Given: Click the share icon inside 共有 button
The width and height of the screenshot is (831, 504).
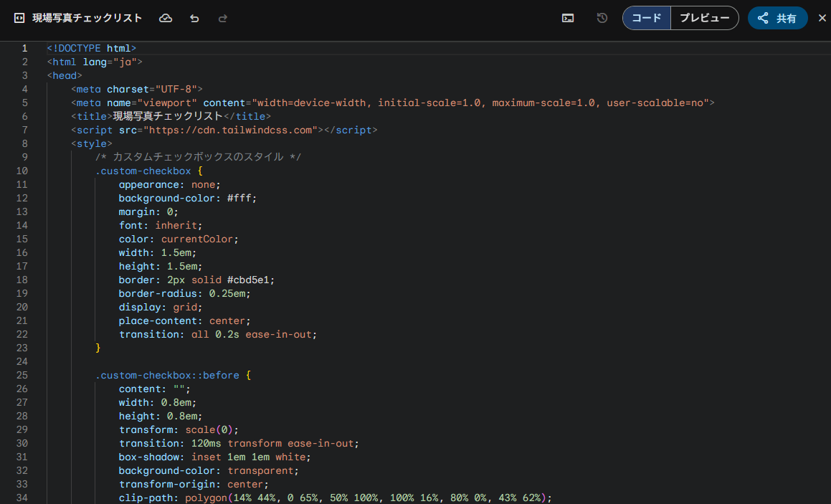Looking at the screenshot, I should coord(763,18).
